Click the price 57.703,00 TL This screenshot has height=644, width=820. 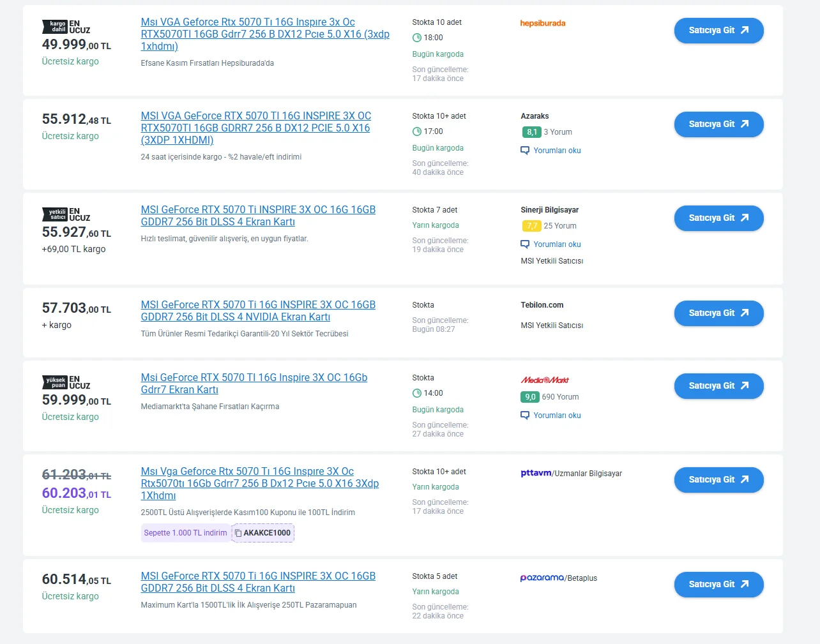(77, 308)
